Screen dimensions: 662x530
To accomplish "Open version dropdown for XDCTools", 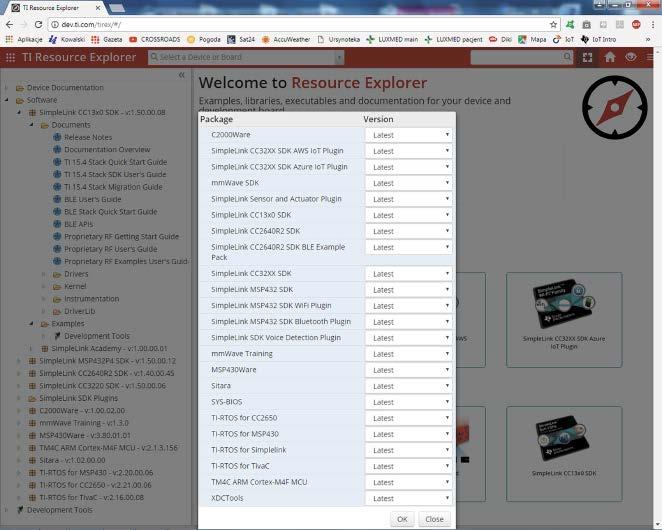I will click(x=409, y=499).
